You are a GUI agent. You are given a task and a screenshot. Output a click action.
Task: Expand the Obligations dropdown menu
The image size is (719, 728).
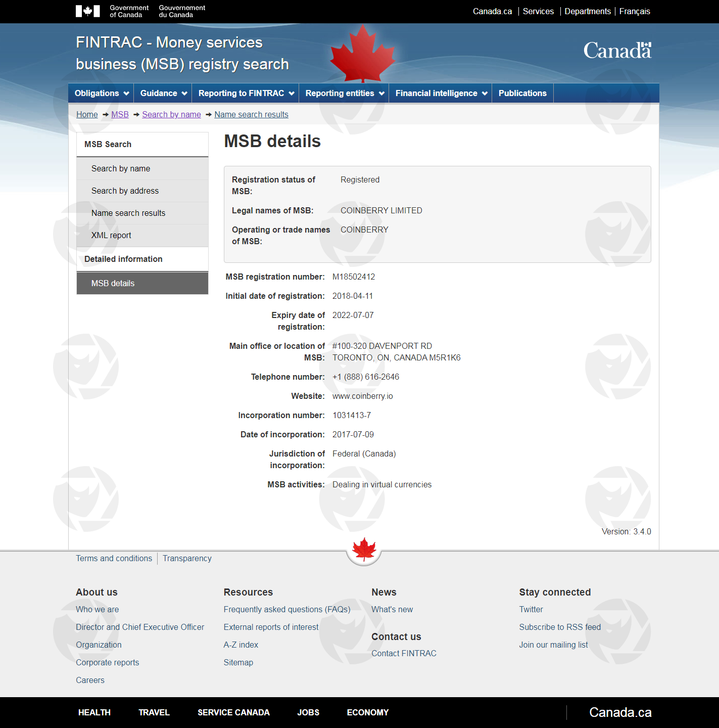coord(101,93)
